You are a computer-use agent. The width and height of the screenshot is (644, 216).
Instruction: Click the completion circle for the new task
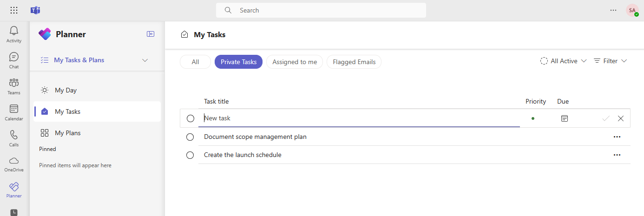[191, 118]
